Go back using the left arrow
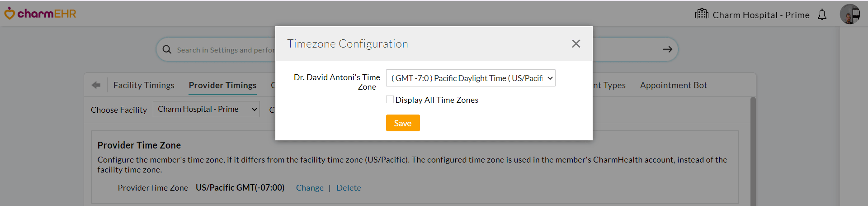This screenshot has width=868, height=206. tap(96, 85)
